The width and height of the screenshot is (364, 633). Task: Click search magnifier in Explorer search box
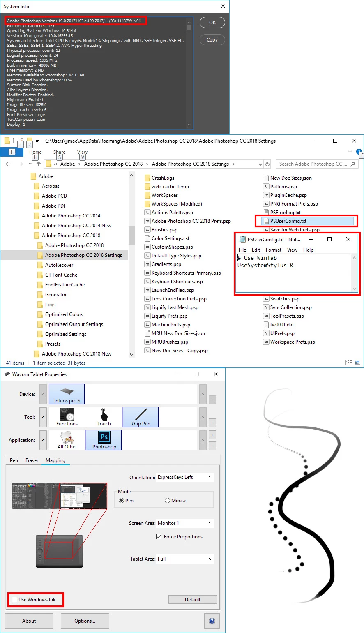(x=352, y=164)
